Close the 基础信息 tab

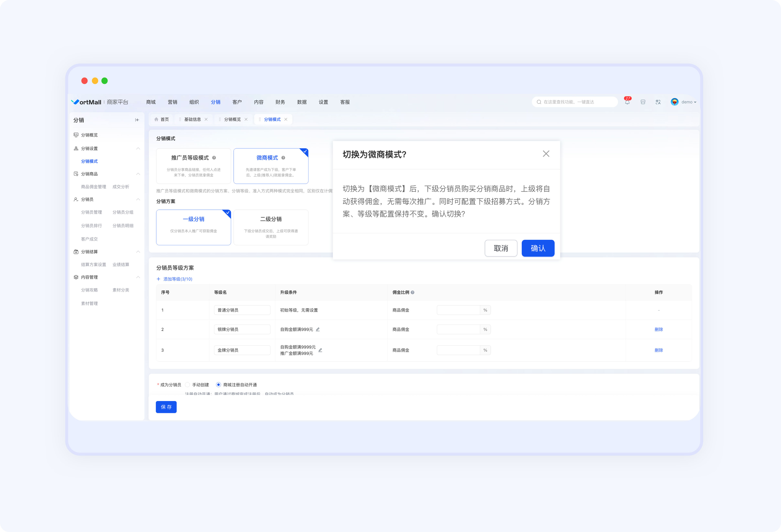206,120
